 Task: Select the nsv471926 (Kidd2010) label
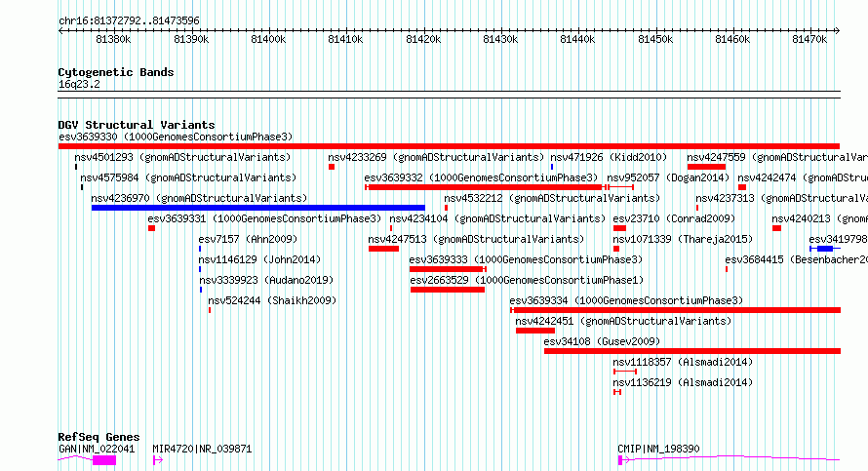[x=609, y=157]
